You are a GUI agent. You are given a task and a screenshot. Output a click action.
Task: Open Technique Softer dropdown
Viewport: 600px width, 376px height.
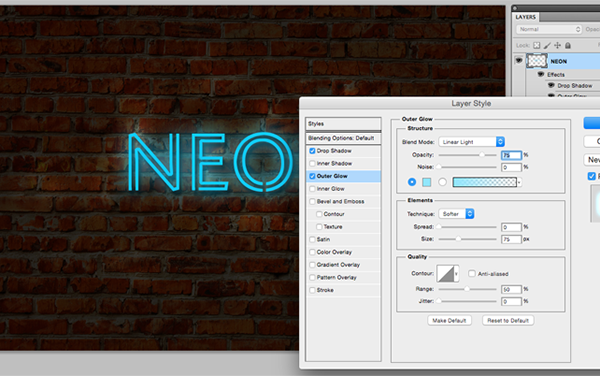pyautogui.click(x=457, y=214)
